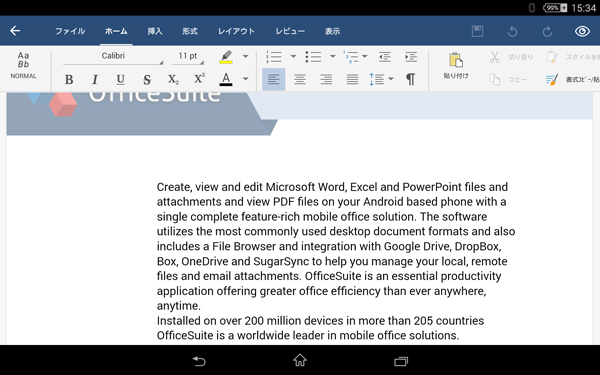
Task: Toggle strikethrough formatting
Action: click(x=147, y=79)
